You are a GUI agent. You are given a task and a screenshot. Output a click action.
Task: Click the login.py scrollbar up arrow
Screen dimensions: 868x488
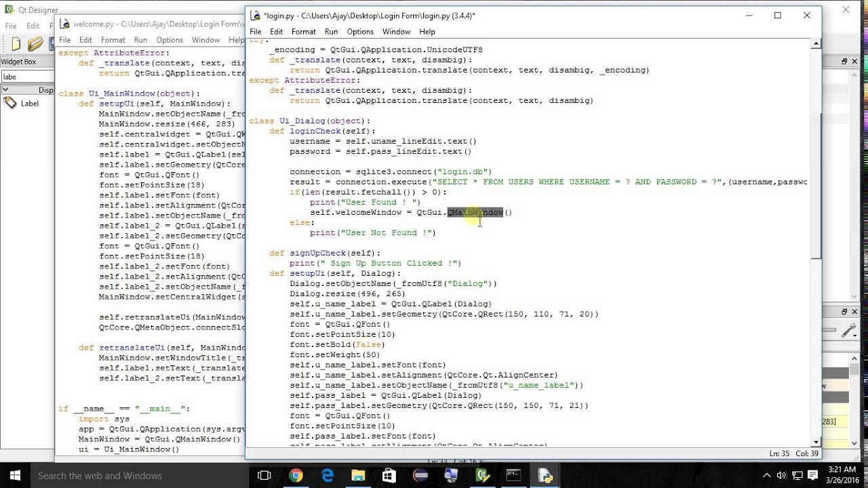816,44
